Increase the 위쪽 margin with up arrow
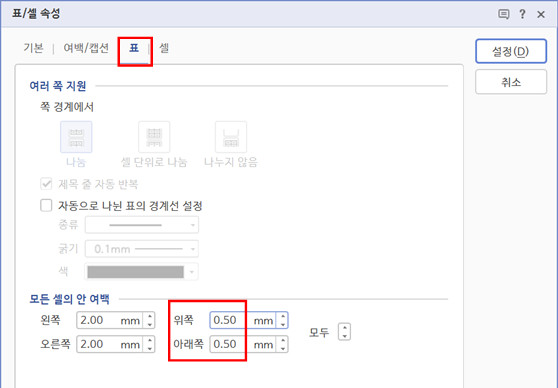This screenshot has width=558, height=388. click(x=283, y=316)
